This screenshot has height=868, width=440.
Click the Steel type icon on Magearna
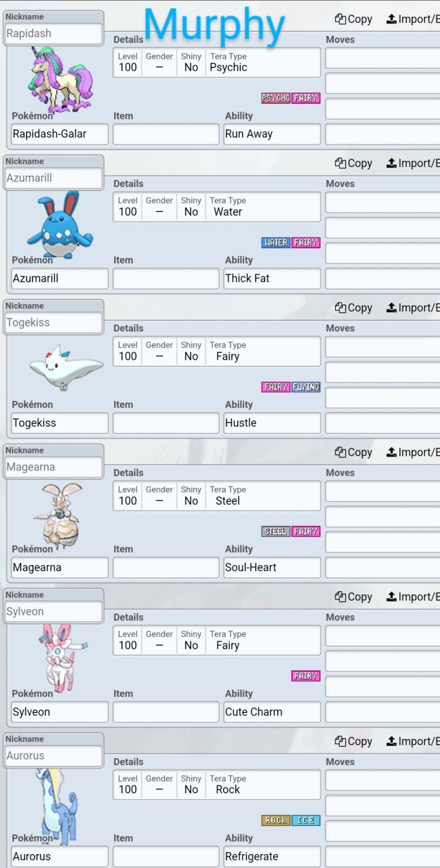(276, 532)
